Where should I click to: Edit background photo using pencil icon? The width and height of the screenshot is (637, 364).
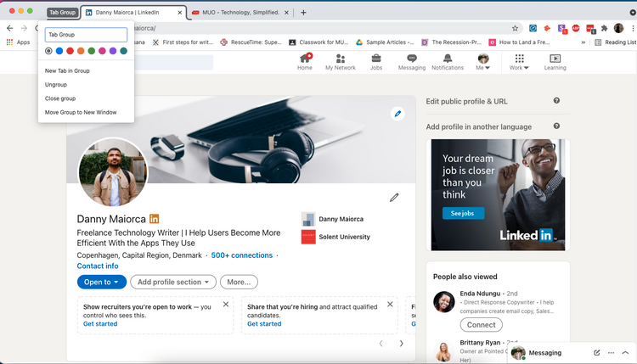point(397,114)
